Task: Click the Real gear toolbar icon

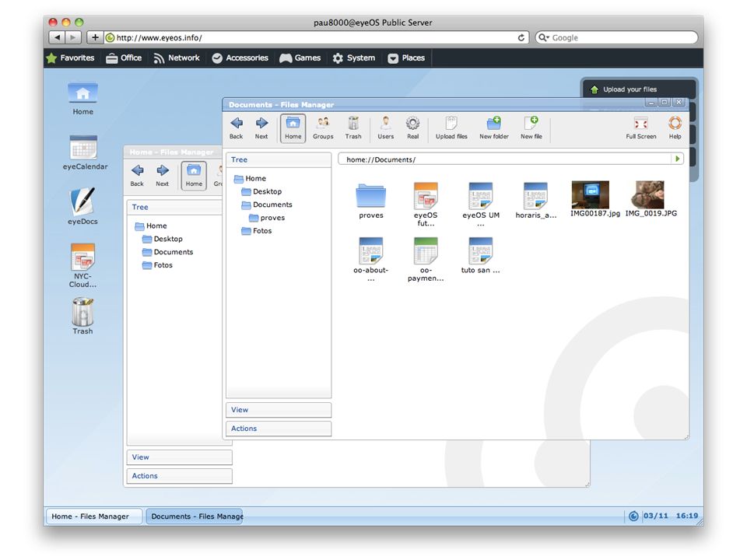Action: (412, 128)
